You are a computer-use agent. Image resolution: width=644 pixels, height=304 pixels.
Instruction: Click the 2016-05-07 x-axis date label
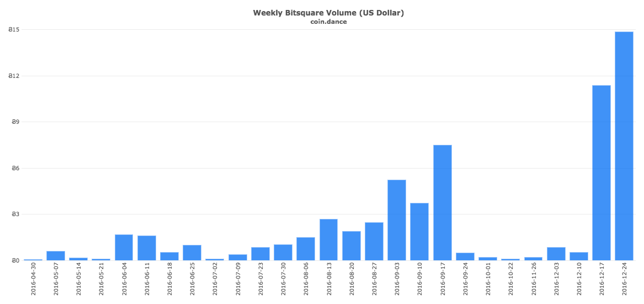[x=56, y=280]
